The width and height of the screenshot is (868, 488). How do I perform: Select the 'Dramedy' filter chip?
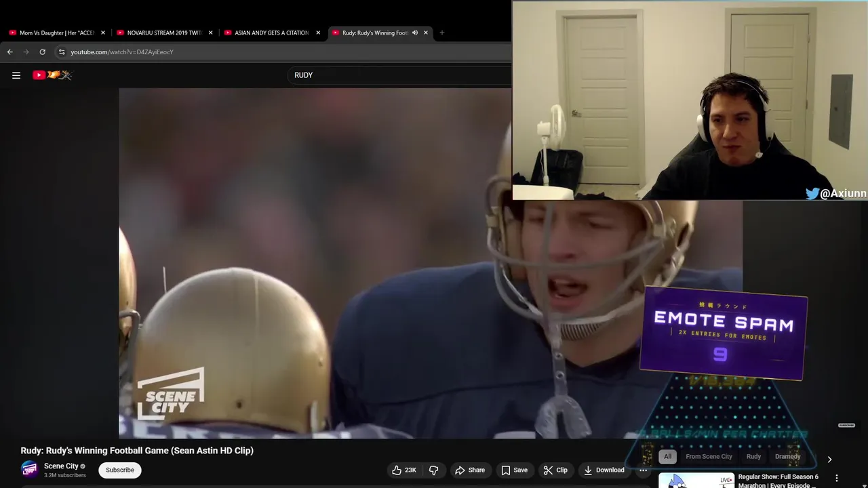point(788,456)
